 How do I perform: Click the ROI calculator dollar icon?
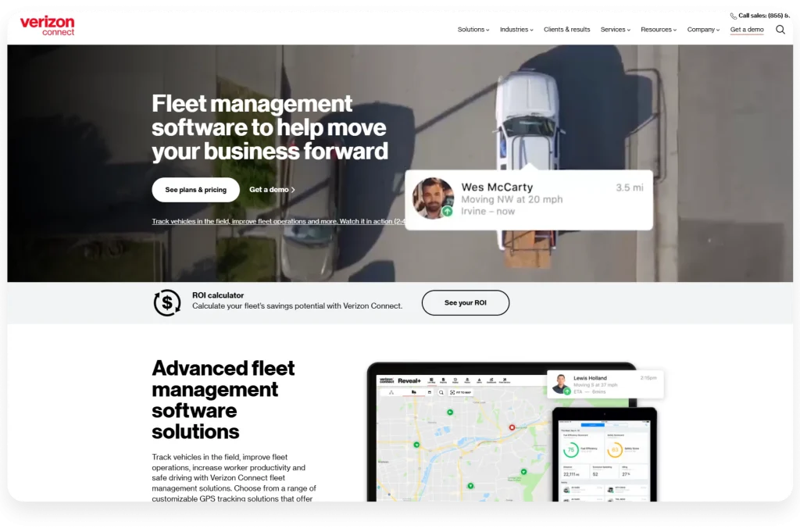[x=167, y=302]
